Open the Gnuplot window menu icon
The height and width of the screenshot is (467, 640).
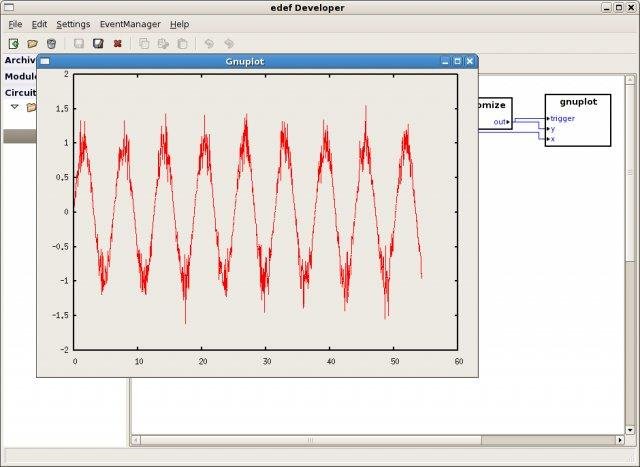pos(44,61)
